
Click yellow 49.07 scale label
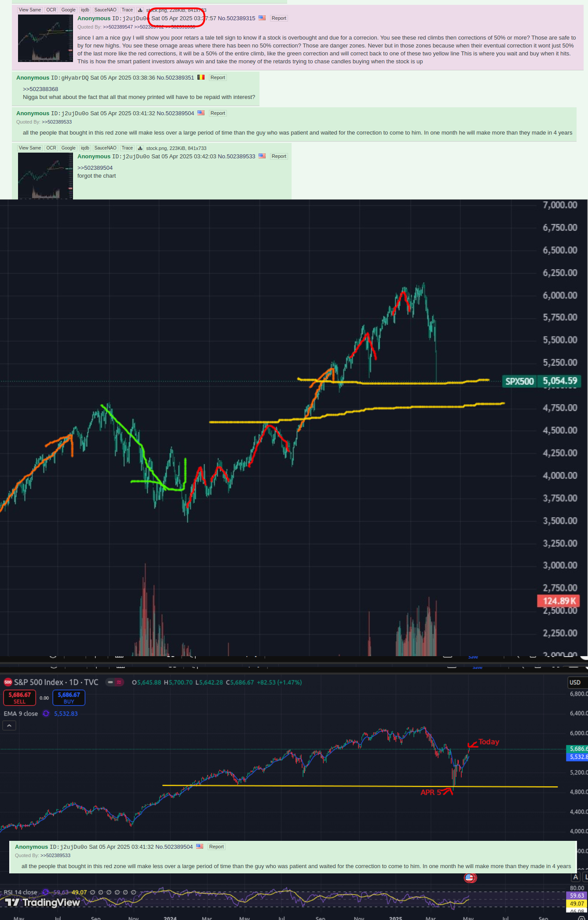577,903
